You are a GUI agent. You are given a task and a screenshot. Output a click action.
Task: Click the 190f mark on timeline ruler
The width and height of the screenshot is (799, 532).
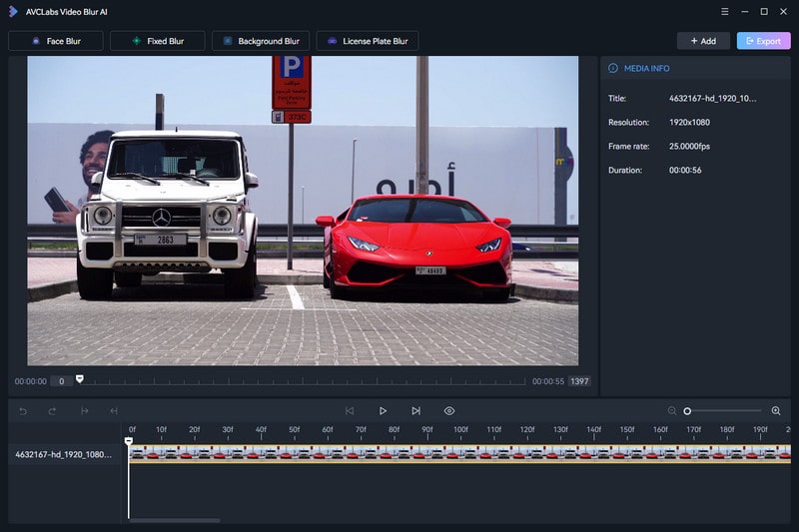click(x=760, y=431)
